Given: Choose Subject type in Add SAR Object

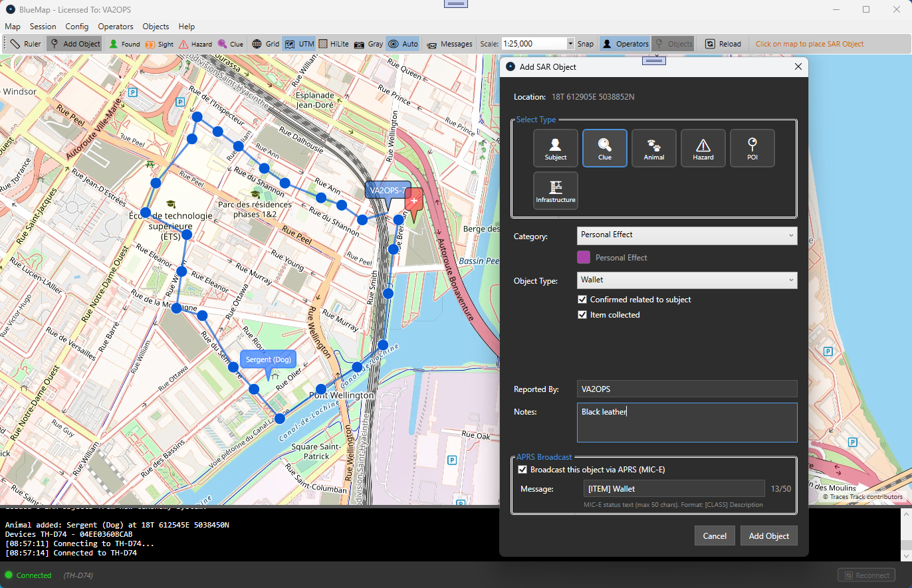Looking at the screenshot, I should (556, 148).
